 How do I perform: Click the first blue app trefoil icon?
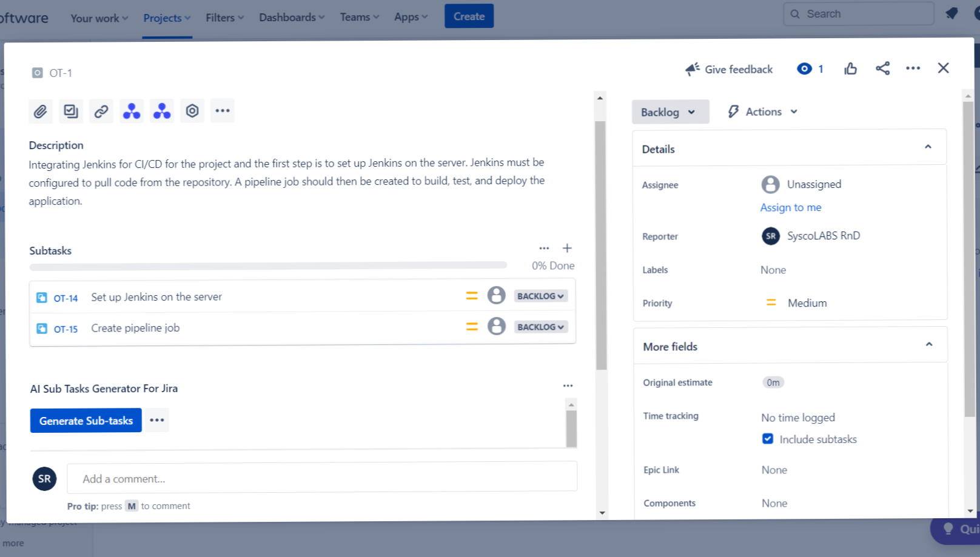131,111
